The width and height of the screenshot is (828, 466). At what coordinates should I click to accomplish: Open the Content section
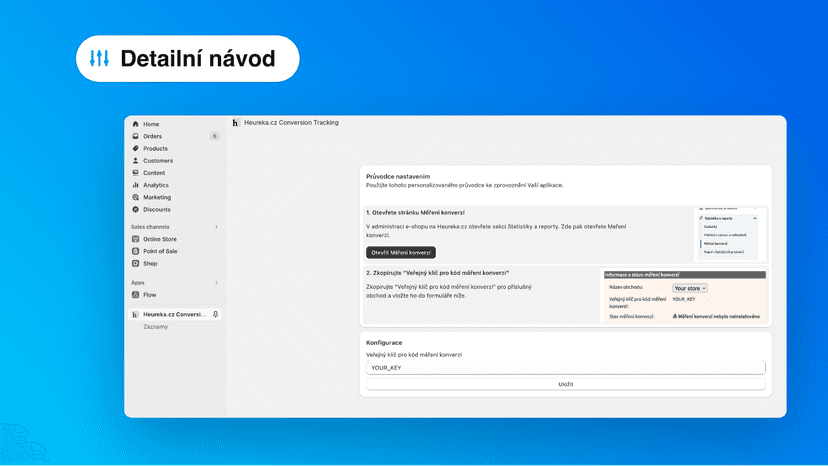(x=154, y=173)
